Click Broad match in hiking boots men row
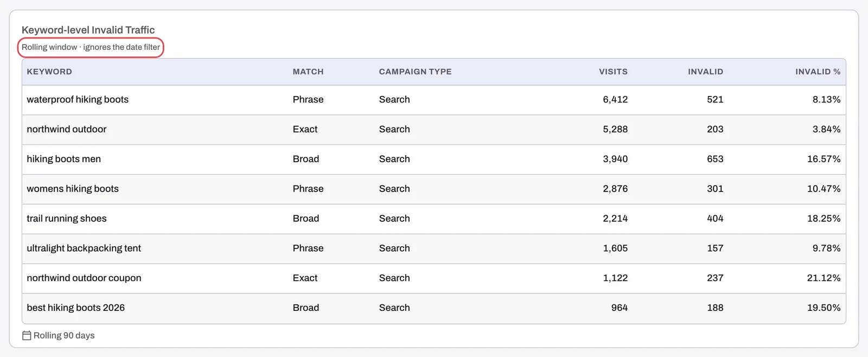868x357 pixels. (306, 159)
